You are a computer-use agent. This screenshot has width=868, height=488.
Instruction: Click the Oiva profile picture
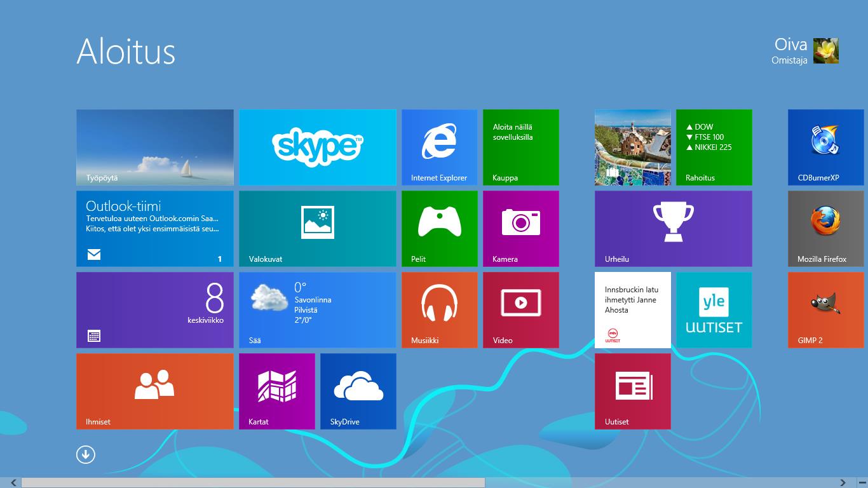(x=826, y=51)
